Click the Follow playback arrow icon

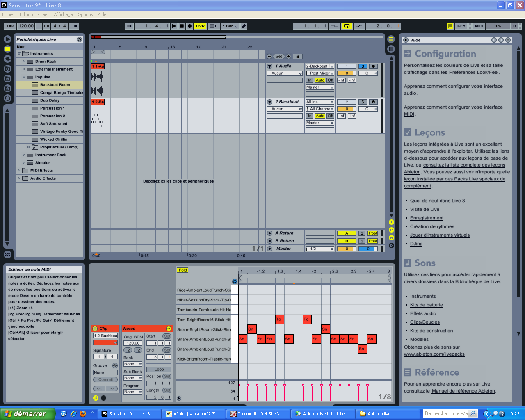click(x=129, y=26)
